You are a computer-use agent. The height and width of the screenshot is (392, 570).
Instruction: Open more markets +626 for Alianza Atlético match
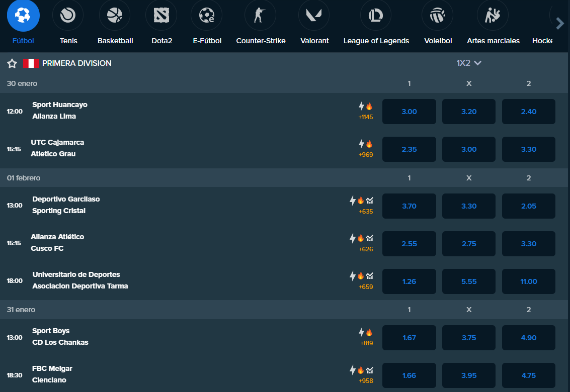(366, 249)
